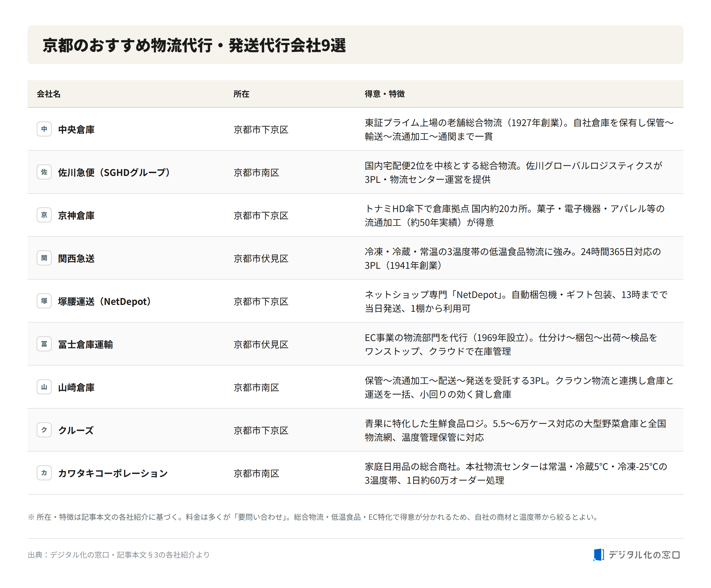Click the 会社名 column header
Viewport: 711px width, 588px height.
49,94
